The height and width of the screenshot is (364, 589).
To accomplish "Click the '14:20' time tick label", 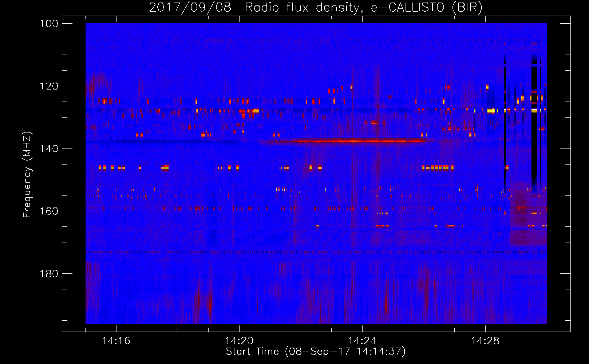I will click(239, 341).
